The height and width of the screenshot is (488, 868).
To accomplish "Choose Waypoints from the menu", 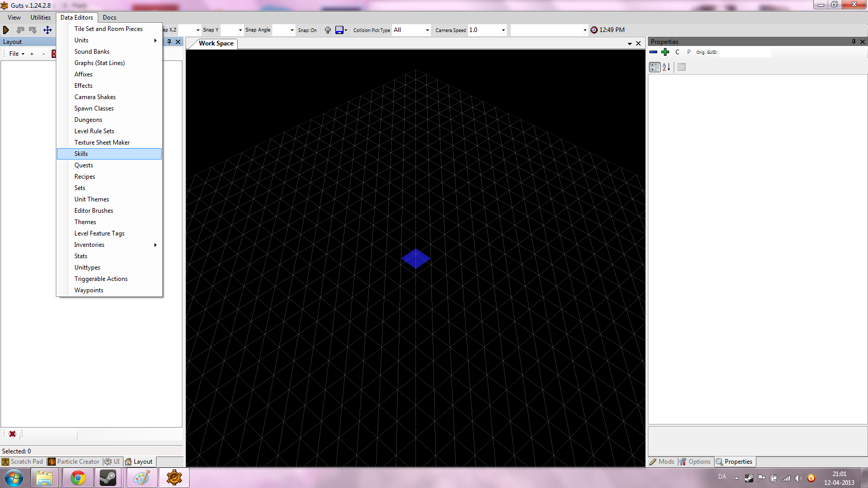I will tap(109, 290).
